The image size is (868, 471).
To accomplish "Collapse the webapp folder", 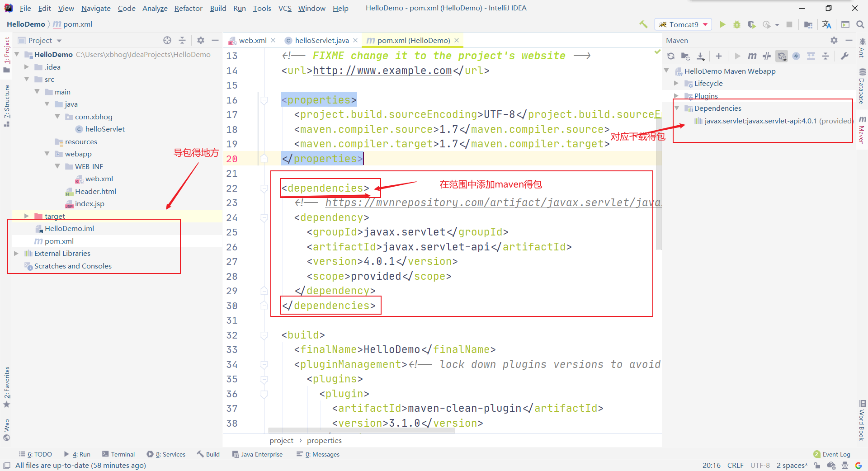I will (x=47, y=154).
